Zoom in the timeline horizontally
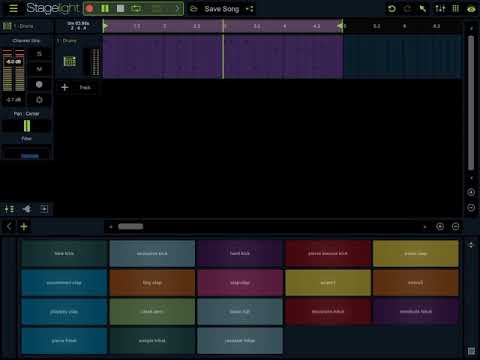The height and width of the screenshot is (360, 480). click(x=440, y=227)
